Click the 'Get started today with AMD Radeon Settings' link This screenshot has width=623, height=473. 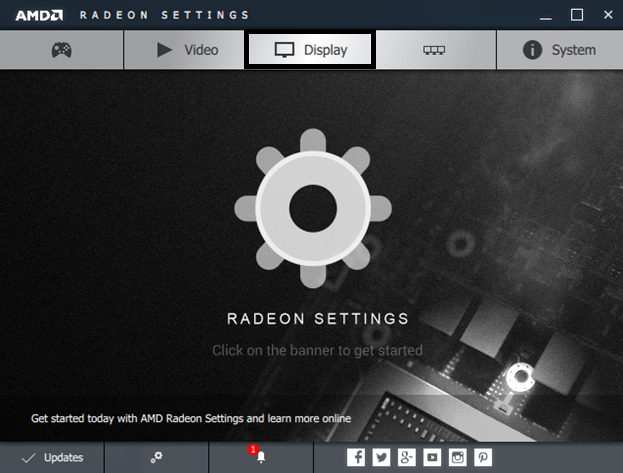(x=191, y=419)
